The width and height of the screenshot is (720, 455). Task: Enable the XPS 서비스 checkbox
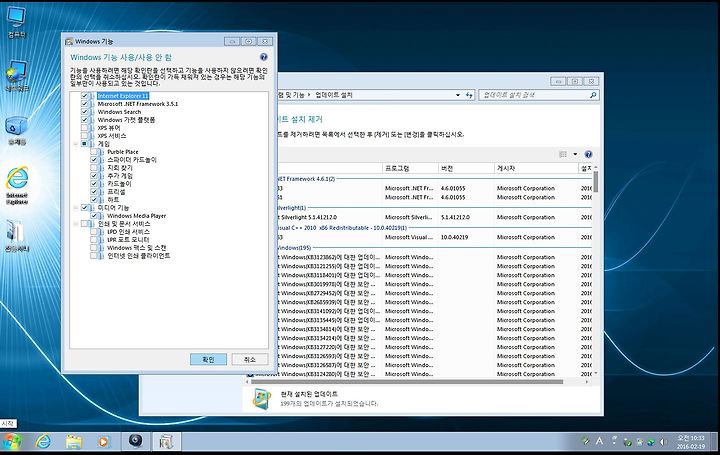coord(84,136)
